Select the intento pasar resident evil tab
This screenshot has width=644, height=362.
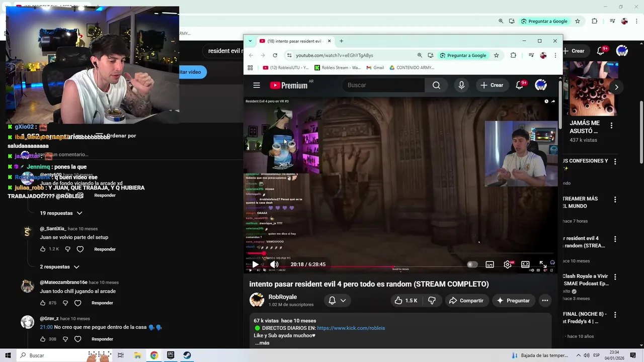coord(296,41)
